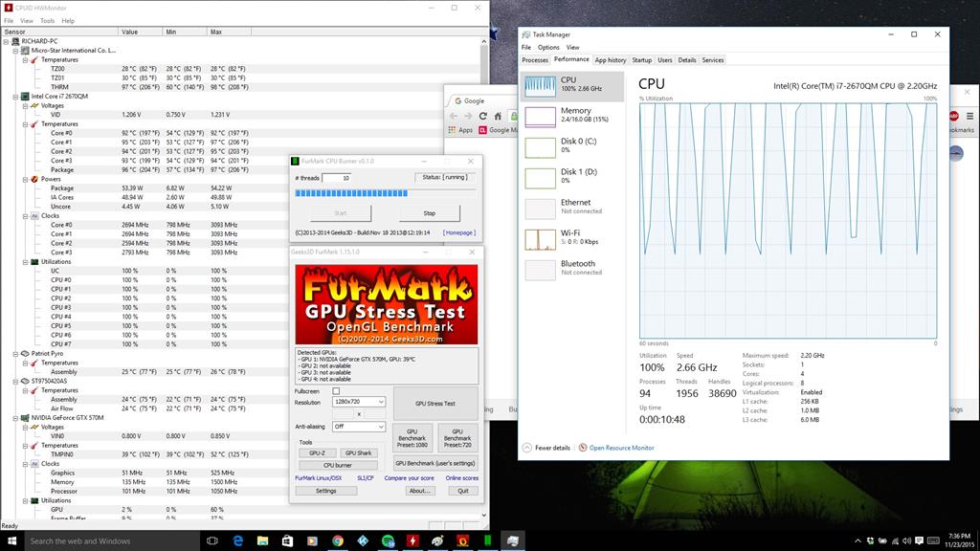The width and height of the screenshot is (980, 551).
Task: Launch Microsoft Edge from the taskbar
Action: coord(237,541)
